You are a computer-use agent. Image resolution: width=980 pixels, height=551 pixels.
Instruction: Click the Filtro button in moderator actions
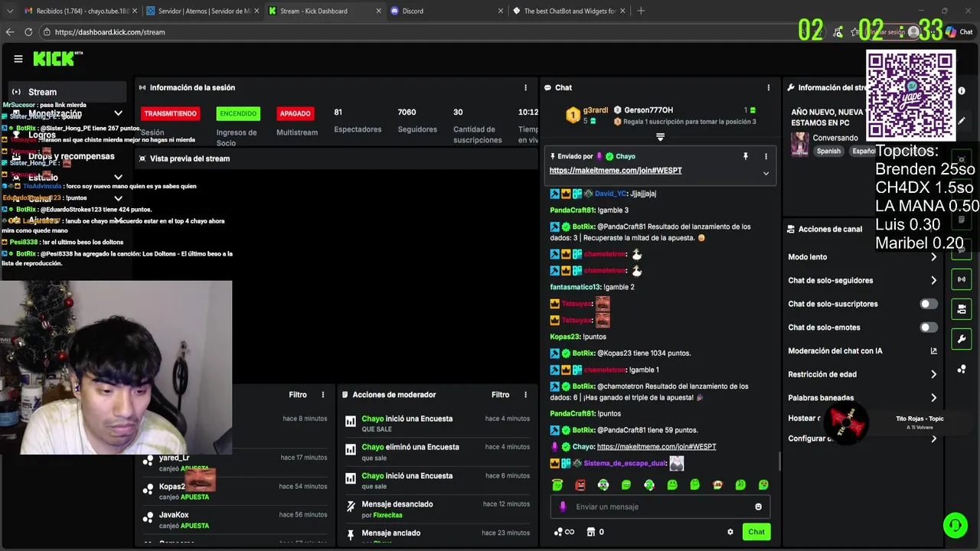(500, 395)
